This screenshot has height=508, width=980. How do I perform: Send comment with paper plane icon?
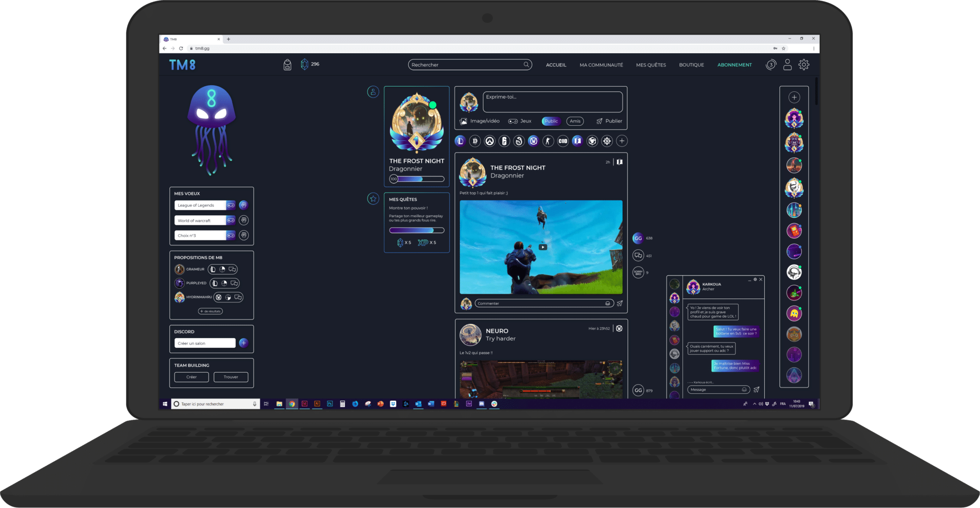(620, 303)
